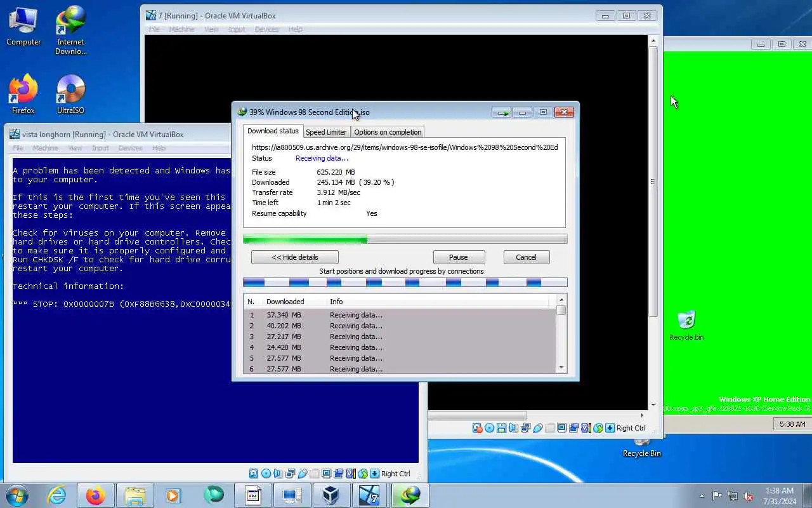Open UltraISO desktop shortcut
812x508 pixels.
(x=70, y=95)
